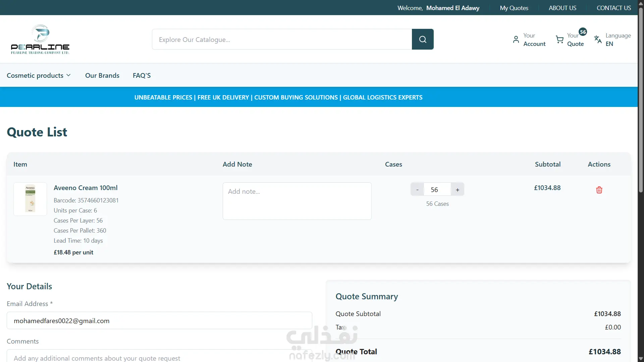Image resolution: width=644 pixels, height=362 pixels.
Task: Click the Subtotal column header
Action: pos(548,164)
